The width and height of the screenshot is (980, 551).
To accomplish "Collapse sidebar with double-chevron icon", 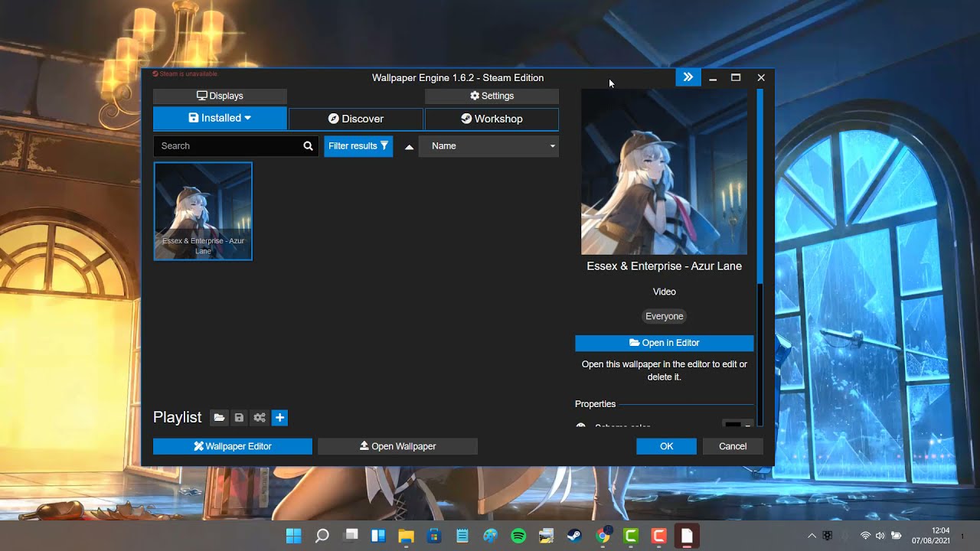I will click(688, 77).
